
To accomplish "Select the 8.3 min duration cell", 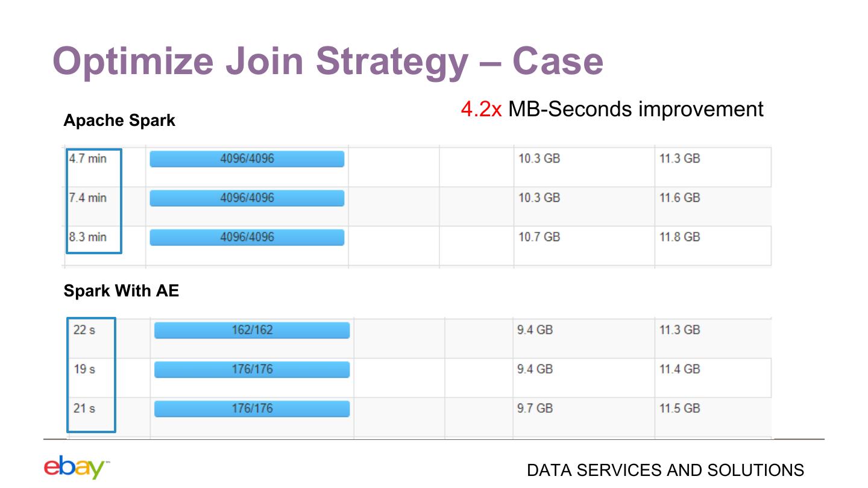I will (x=88, y=237).
